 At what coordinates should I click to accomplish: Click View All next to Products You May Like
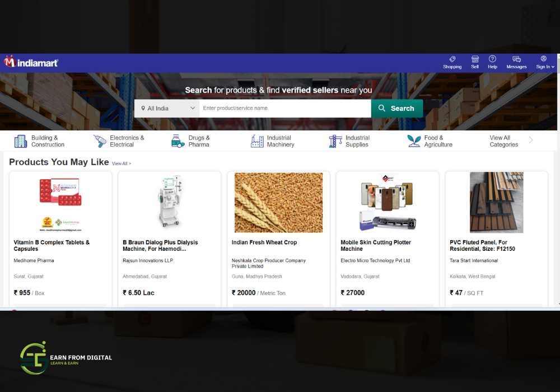point(122,164)
